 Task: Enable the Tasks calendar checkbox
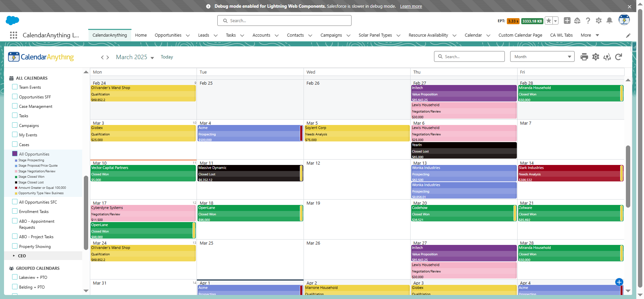click(x=15, y=115)
